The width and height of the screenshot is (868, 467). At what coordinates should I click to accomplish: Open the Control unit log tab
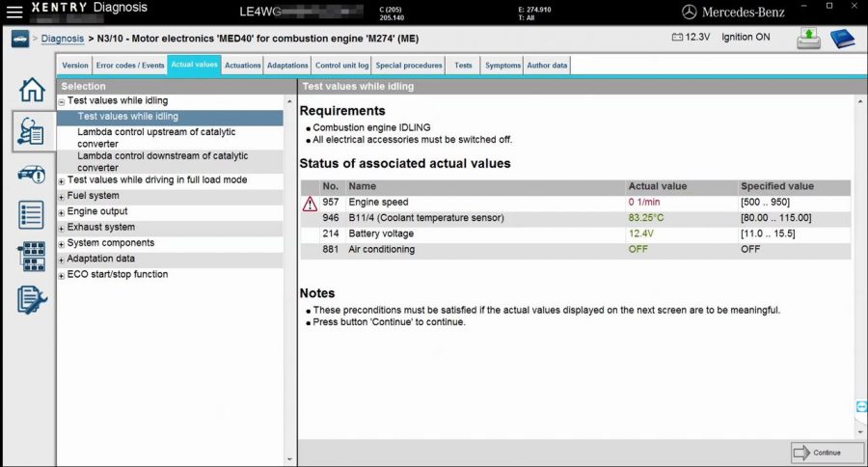click(341, 66)
